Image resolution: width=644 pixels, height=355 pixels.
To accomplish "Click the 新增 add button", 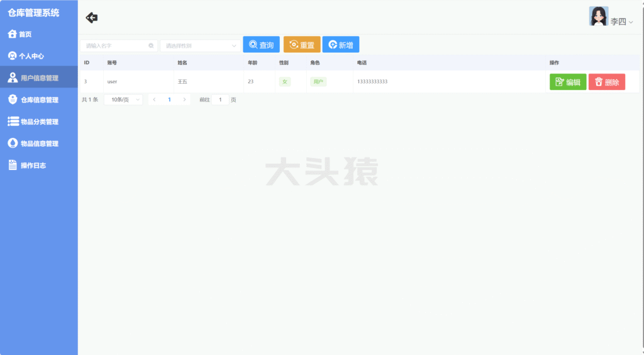I will pyautogui.click(x=341, y=44).
